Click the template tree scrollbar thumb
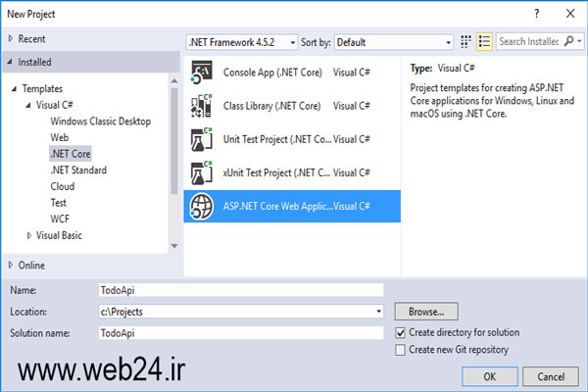 tap(174, 141)
